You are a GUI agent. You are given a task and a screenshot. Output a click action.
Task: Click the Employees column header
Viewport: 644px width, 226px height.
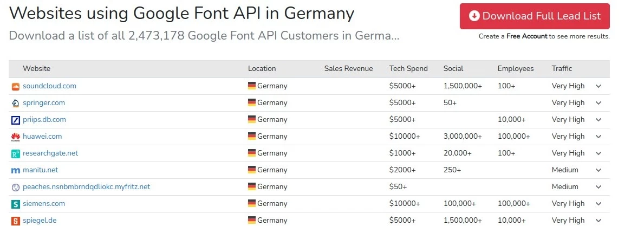(516, 69)
